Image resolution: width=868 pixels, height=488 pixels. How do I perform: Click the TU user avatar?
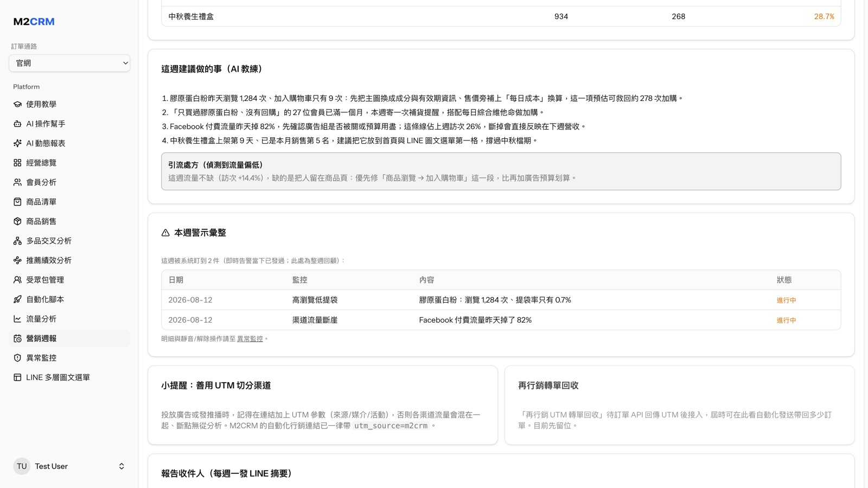(x=22, y=466)
